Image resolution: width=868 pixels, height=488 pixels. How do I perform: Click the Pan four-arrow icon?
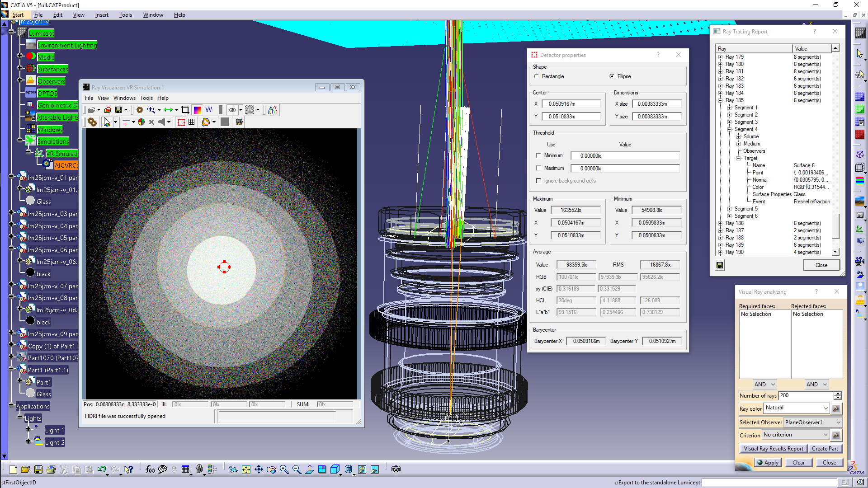(259, 469)
